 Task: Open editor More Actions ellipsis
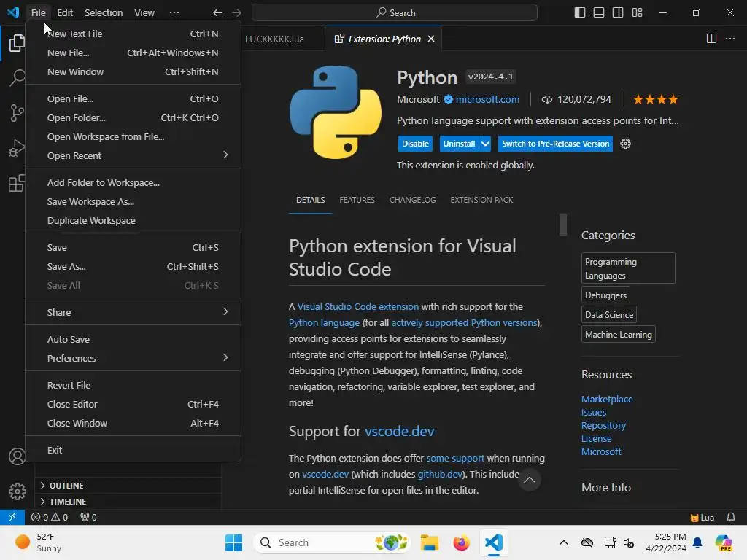pos(730,39)
